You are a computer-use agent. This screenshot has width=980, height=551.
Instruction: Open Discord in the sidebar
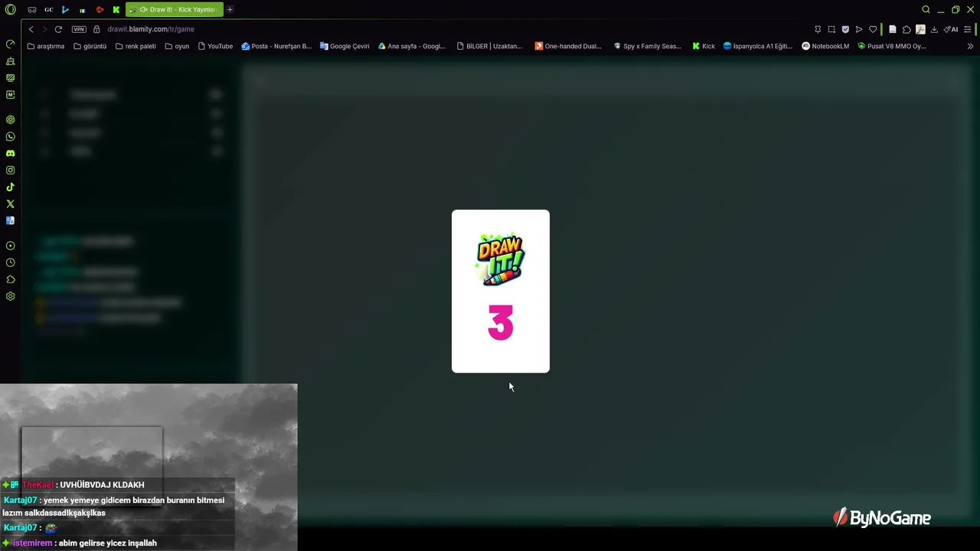(x=11, y=153)
